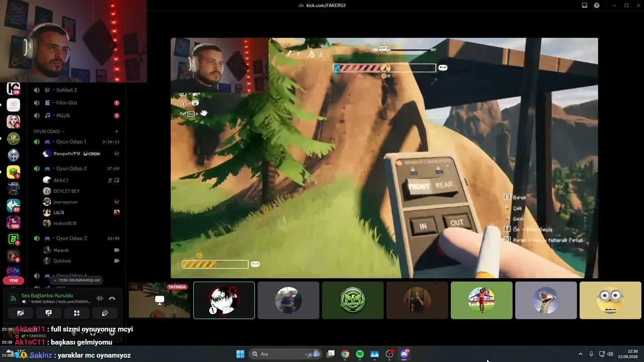Open the soundboard button
The width and height of the screenshot is (644, 362).
click(105, 313)
